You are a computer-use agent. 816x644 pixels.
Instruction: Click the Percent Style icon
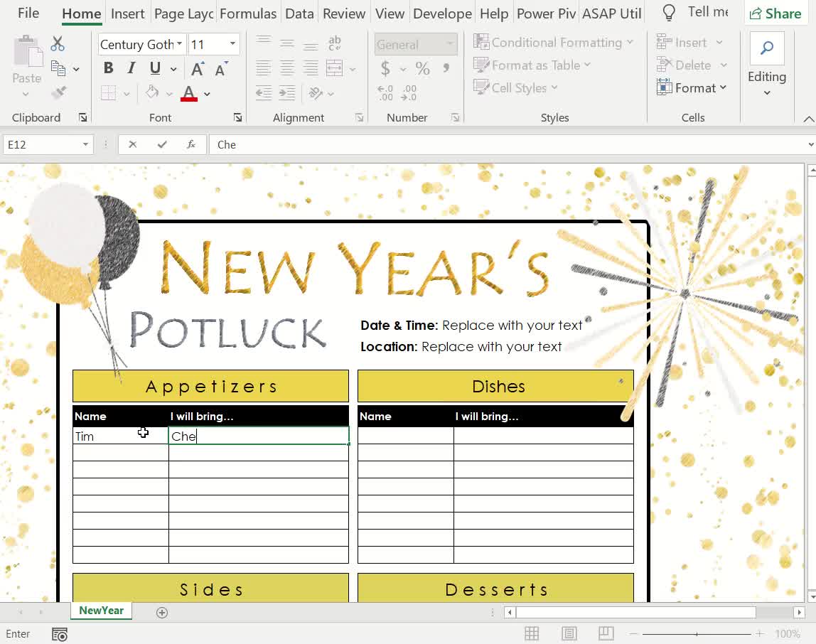coord(422,69)
